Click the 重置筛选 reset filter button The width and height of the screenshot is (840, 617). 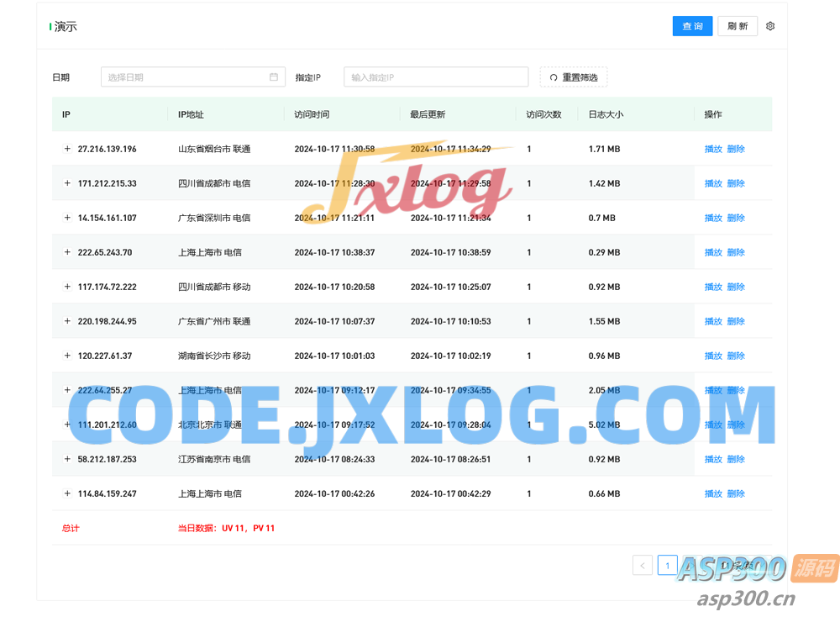[574, 77]
